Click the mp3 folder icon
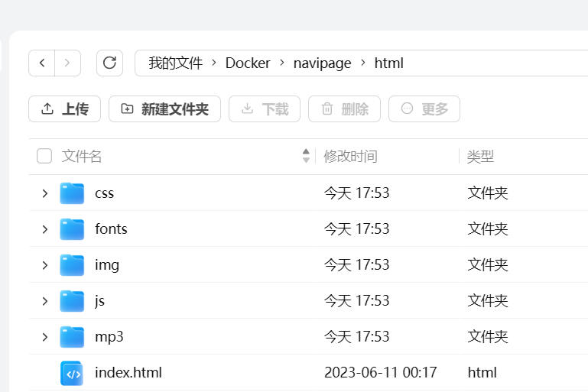 72,337
